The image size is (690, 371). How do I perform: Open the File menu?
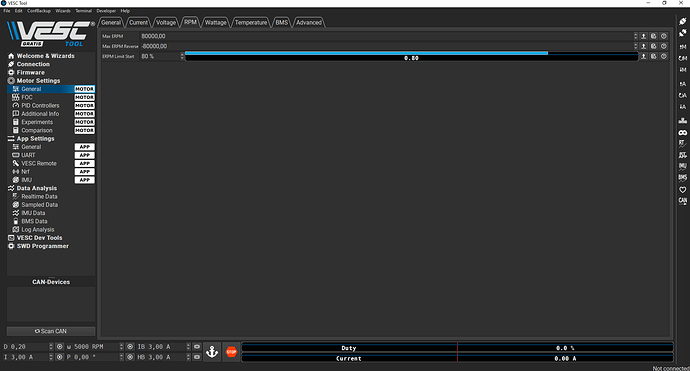[x=7, y=11]
